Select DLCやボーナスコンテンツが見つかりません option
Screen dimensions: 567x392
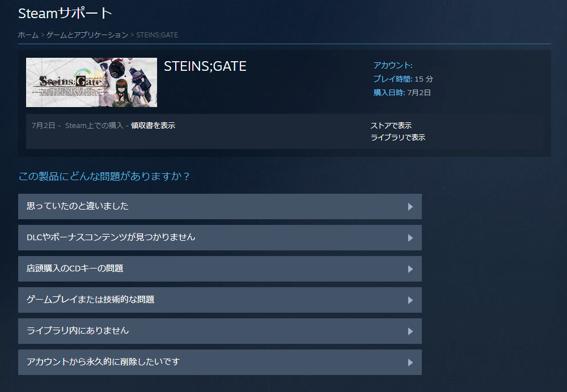[x=220, y=237]
